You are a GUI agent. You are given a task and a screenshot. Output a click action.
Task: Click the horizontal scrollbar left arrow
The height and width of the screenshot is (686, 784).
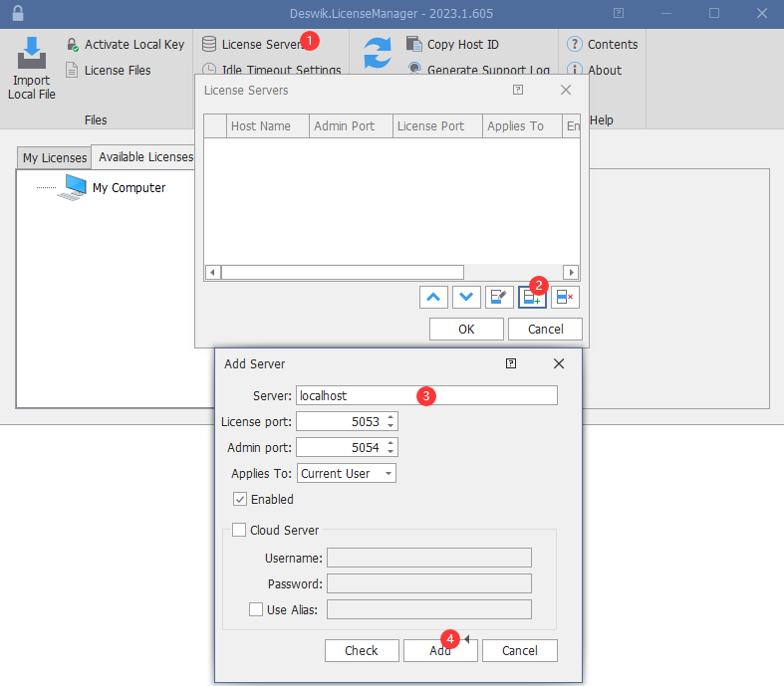pos(213,272)
